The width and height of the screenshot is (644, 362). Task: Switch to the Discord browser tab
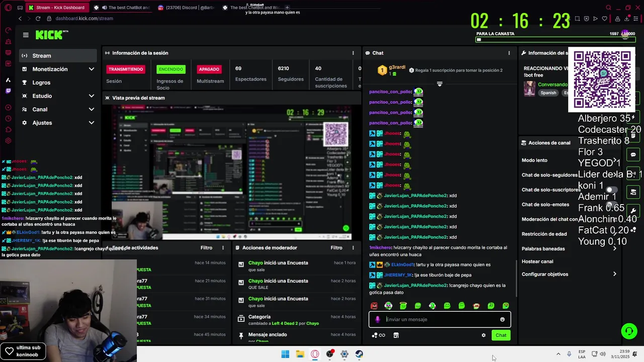click(186, 8)
